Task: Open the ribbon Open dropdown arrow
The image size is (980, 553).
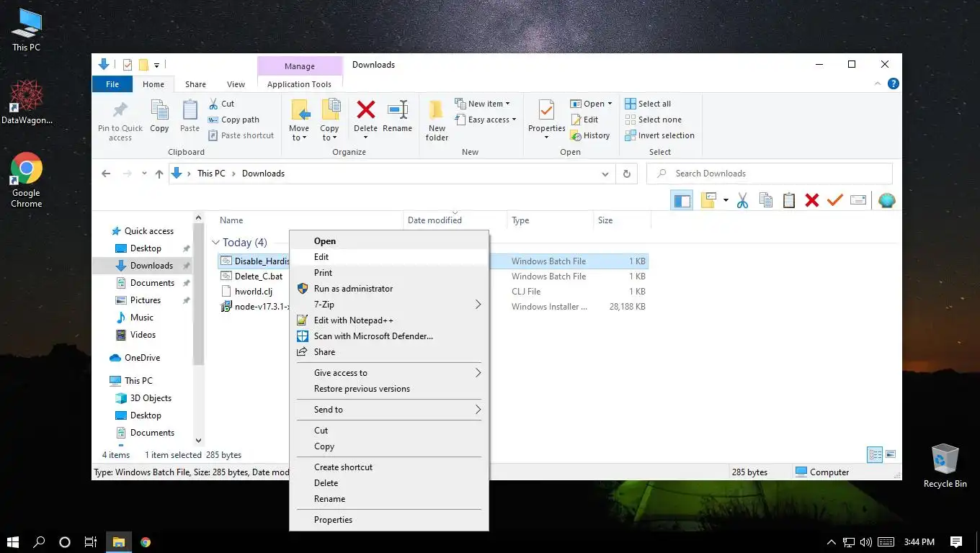Action: click(610, 104)
